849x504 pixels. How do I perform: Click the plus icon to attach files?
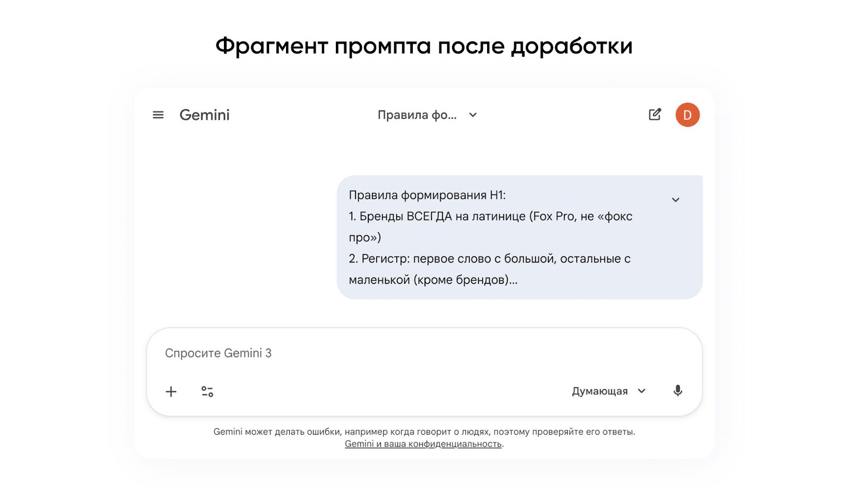tap(171, 391)
